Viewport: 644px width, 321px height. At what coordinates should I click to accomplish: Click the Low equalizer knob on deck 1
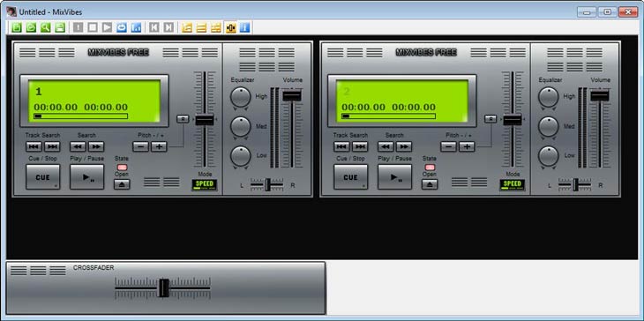[x=241, y=156]
